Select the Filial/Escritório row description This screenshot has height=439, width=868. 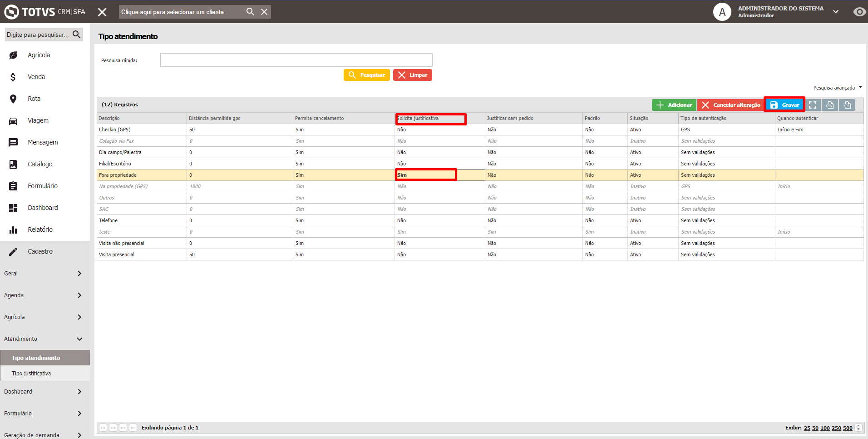(x=115, y=164)
